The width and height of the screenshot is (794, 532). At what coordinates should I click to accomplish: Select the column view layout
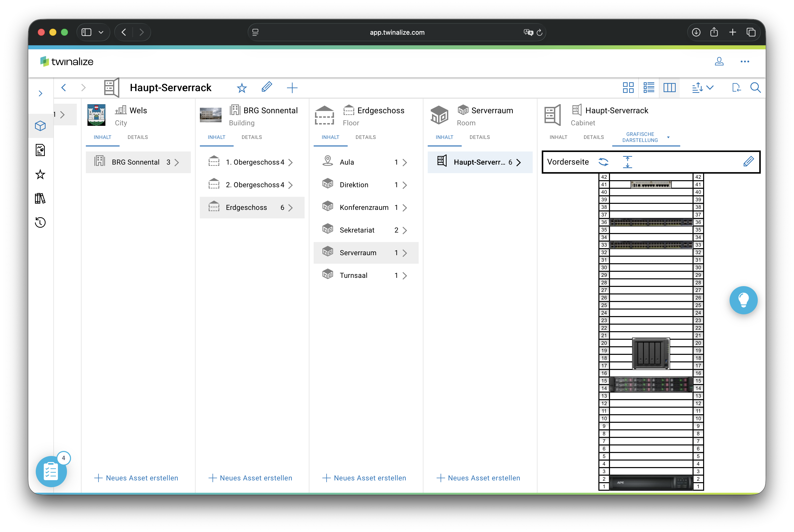[x=669, y=88]
